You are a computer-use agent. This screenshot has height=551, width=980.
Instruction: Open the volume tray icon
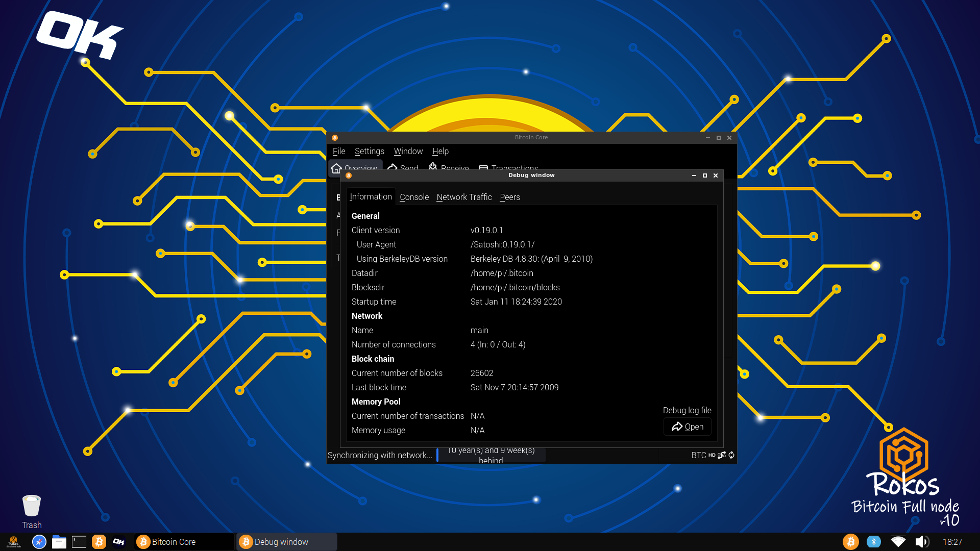pos(922,542)
